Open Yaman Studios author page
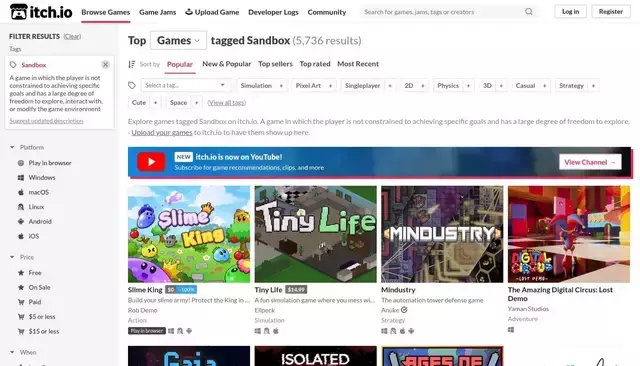The height and width of the screenshot is (366, 640). 528,309
